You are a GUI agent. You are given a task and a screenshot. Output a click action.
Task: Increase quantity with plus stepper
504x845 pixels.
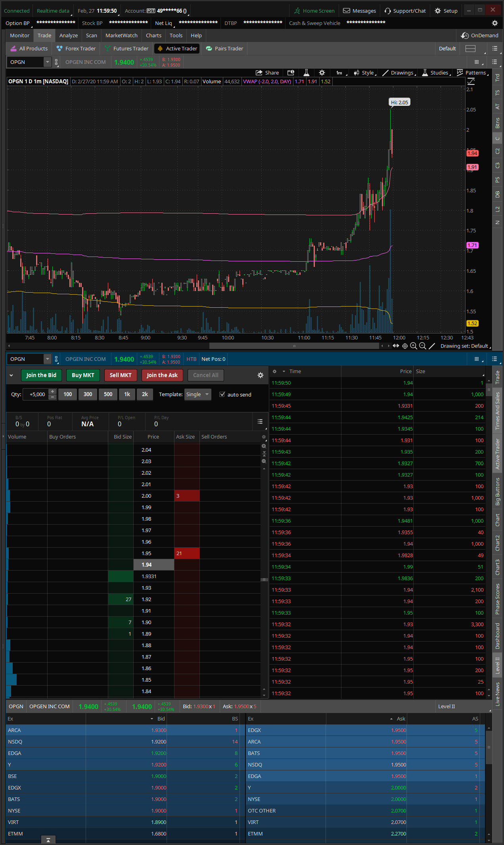[52, 392]
